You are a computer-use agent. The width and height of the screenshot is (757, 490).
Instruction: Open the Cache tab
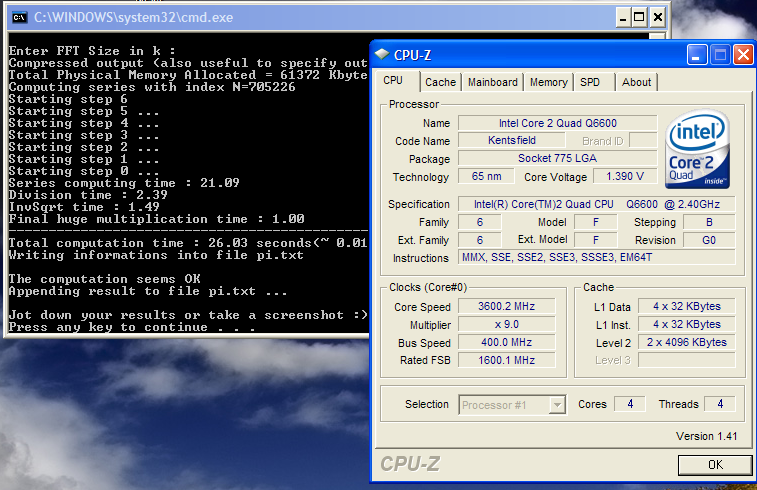tap(440, 82)
